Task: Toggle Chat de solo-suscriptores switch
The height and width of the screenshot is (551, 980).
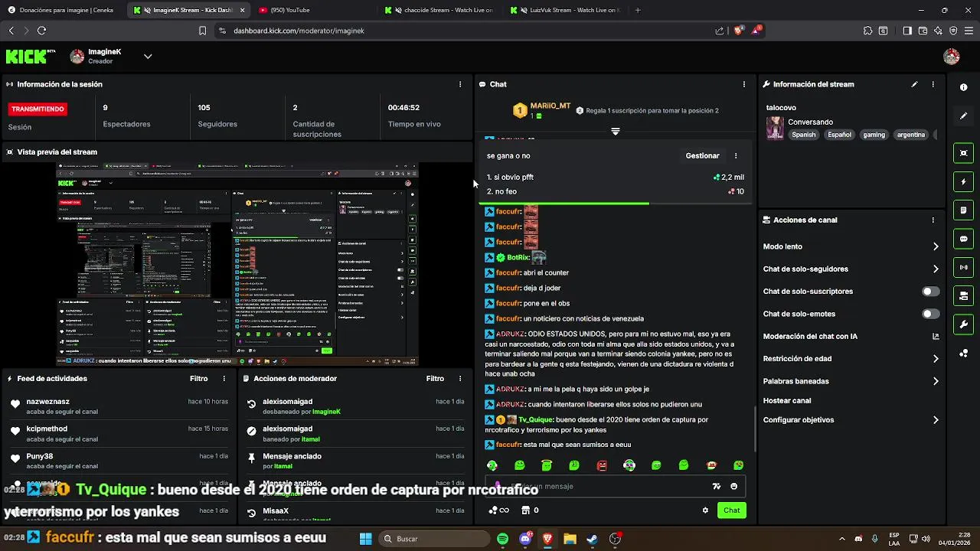Action: (x=930, y=292)
